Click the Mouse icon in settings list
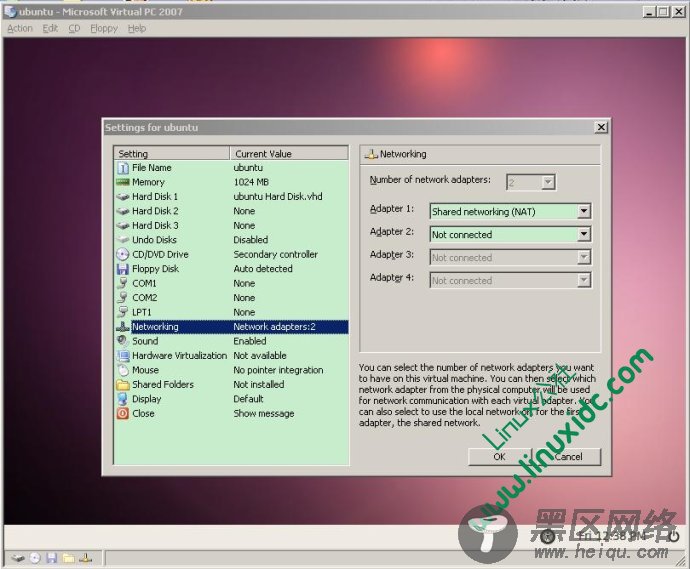 tap(123, 370)
